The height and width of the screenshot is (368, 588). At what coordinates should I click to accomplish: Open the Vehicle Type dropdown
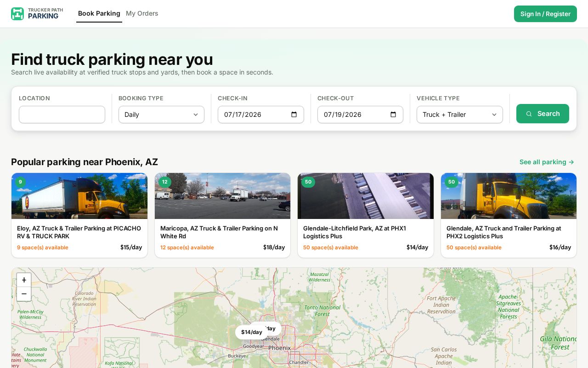coord(460,115)
